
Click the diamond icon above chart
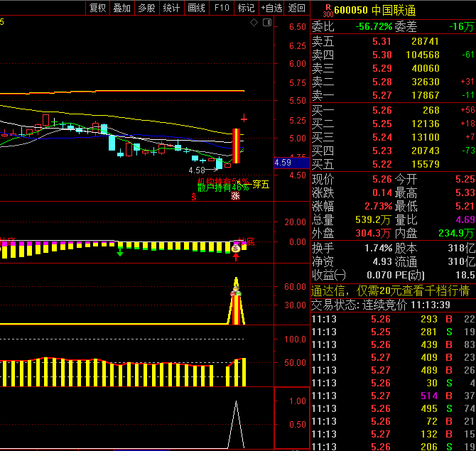(254, 22)
